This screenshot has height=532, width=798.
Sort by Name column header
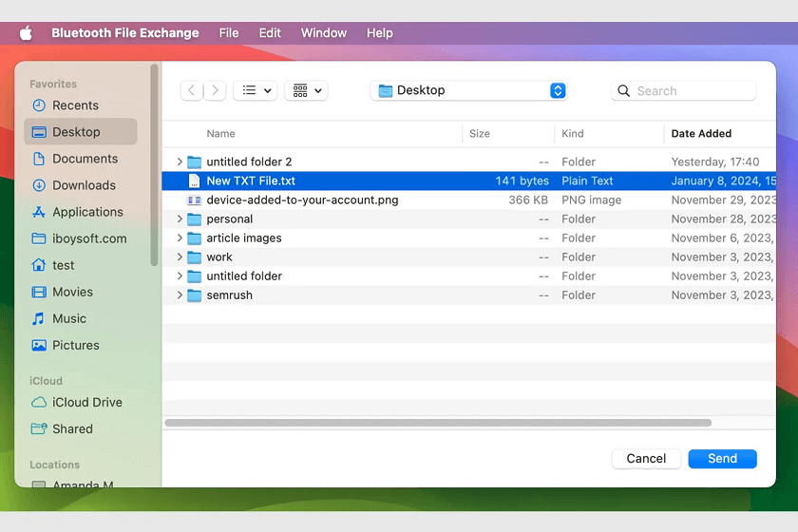click(220, 133)
